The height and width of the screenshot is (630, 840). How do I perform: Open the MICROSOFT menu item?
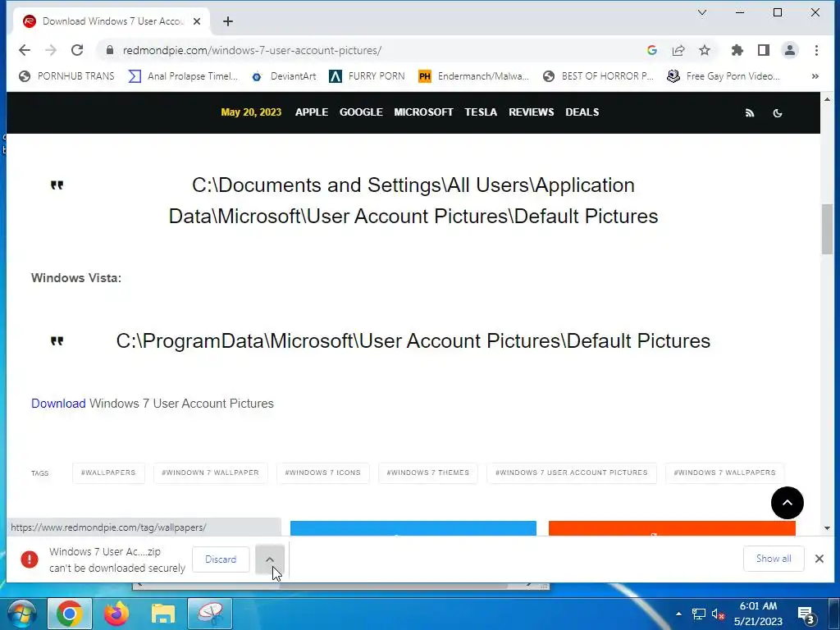coord(423,112)
